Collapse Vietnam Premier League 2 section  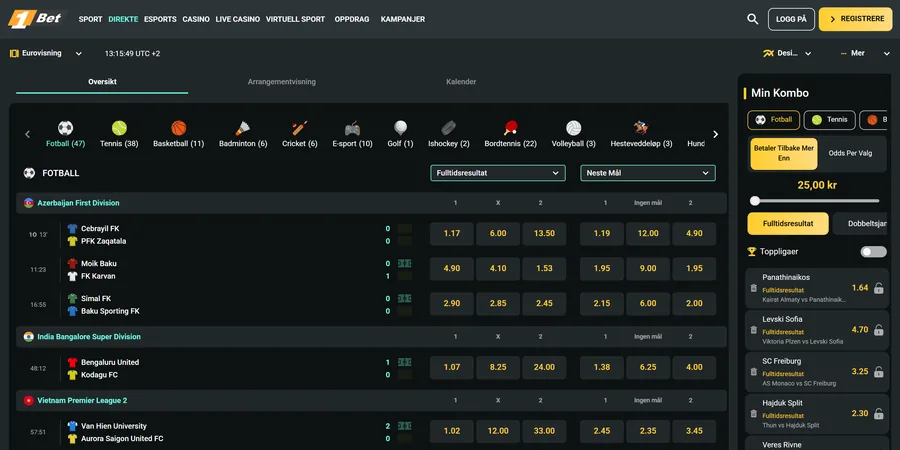pyautogui.click(x=371, y=401)
